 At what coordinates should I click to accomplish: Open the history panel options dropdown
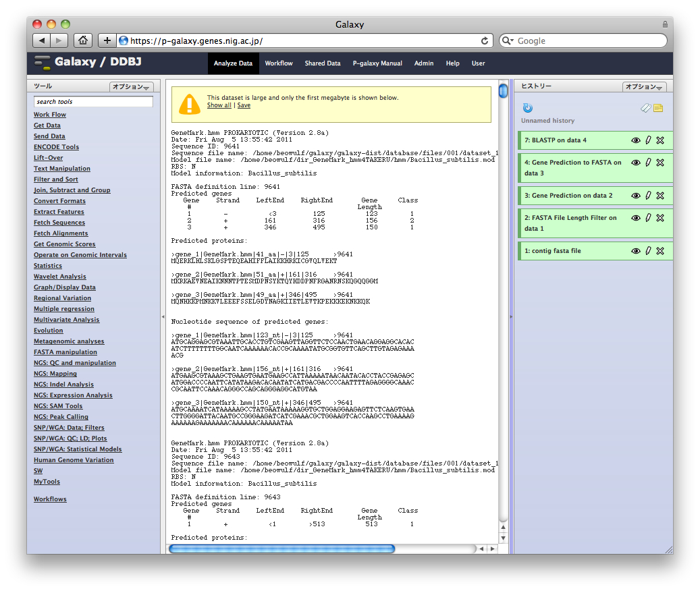(644, 87)
